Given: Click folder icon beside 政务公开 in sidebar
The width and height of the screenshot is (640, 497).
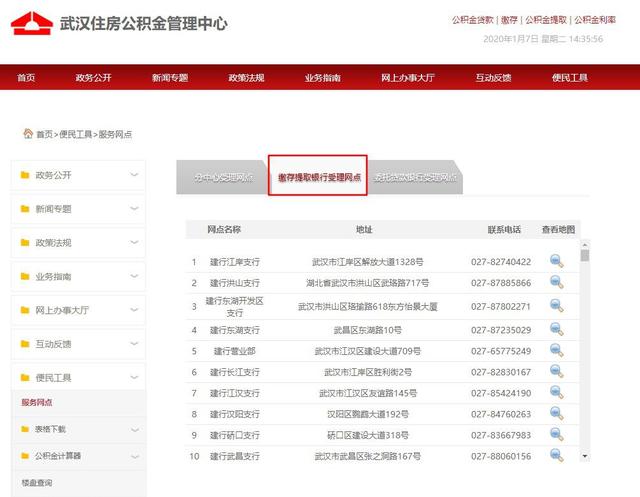Looking at the screenshot, I should [x=25, y=175].
